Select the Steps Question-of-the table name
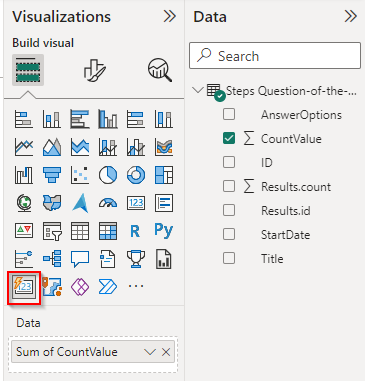 pos(291,91)
